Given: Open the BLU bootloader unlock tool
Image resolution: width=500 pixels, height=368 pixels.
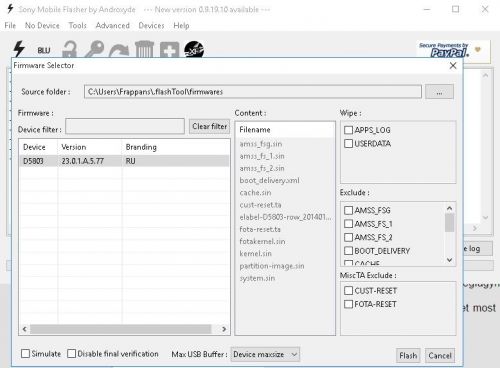Looking at the screenshot, I should (44, 50).
